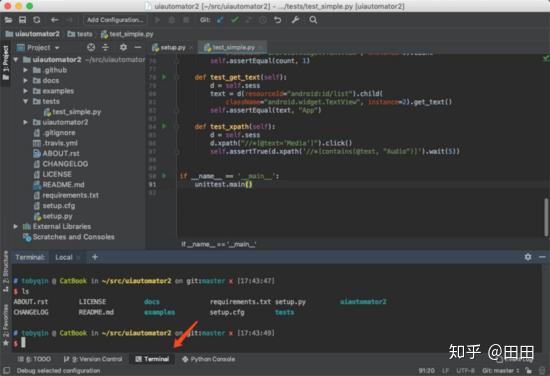Toggle the Structure side tool button
Image resolution: width=550 pixels, height=376 pixels.
pyautogui.click(x=6, y=271)
